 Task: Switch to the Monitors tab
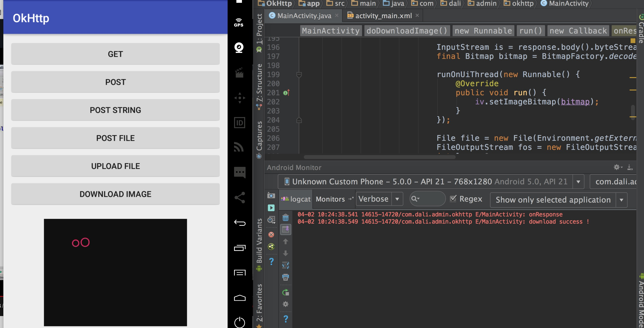330,199
